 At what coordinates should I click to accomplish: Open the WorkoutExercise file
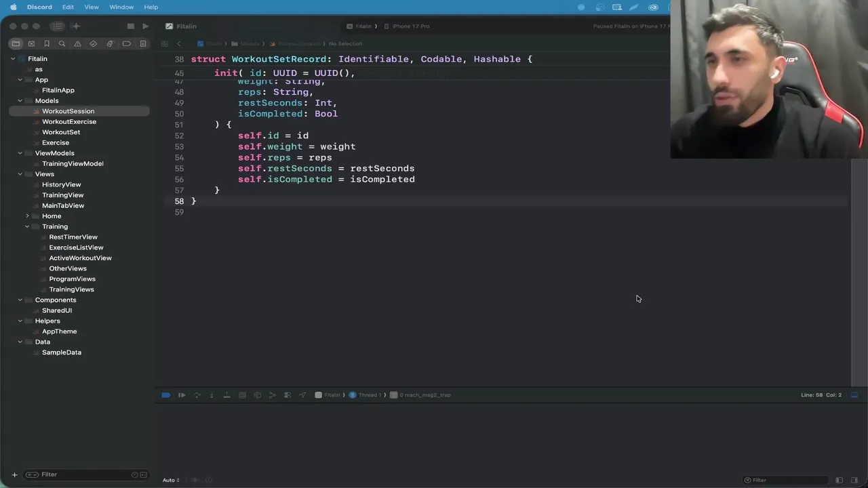click(69, 122)
